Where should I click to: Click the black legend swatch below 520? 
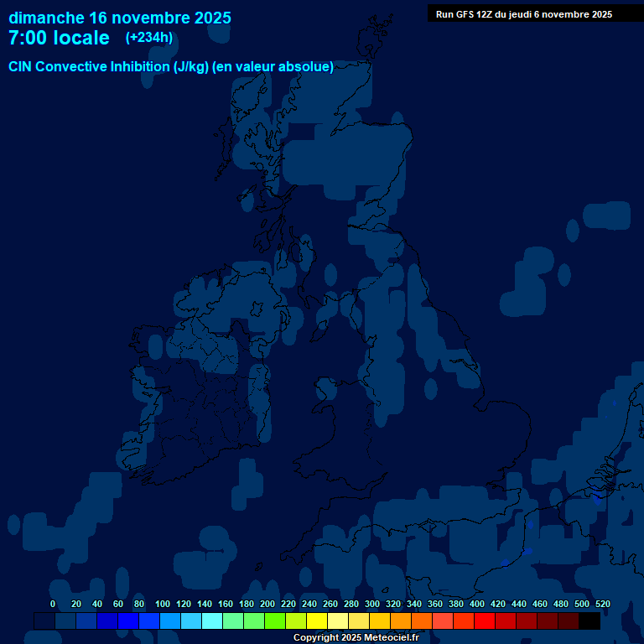tap(589, 621)
